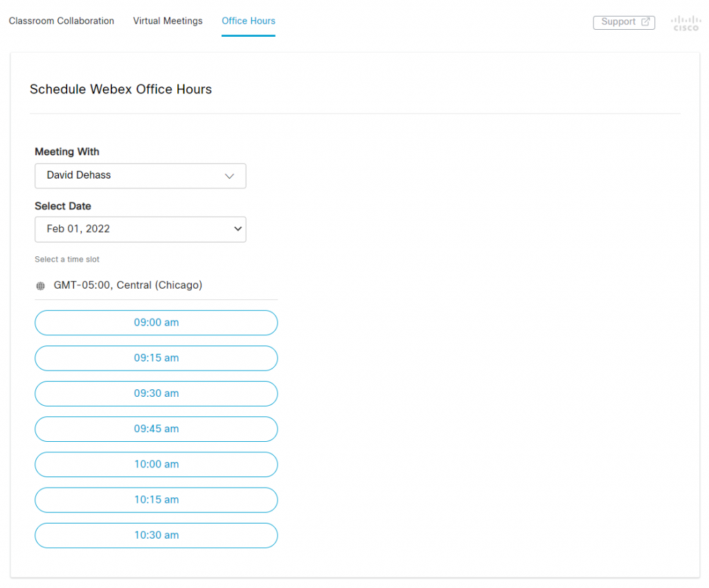Click the external link icon in Support

click(x=645, y=21)
